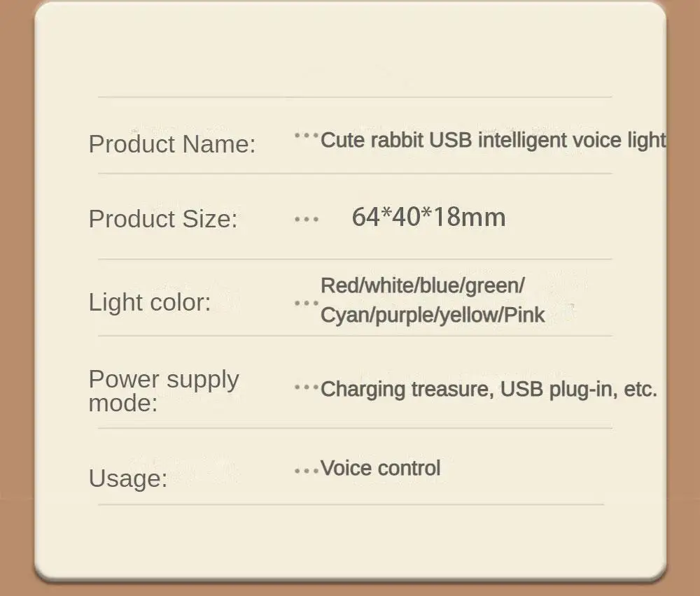This screenshot has height=596, width=700.
Task: Click the "Light color:" label
Action: coord(150,302)
